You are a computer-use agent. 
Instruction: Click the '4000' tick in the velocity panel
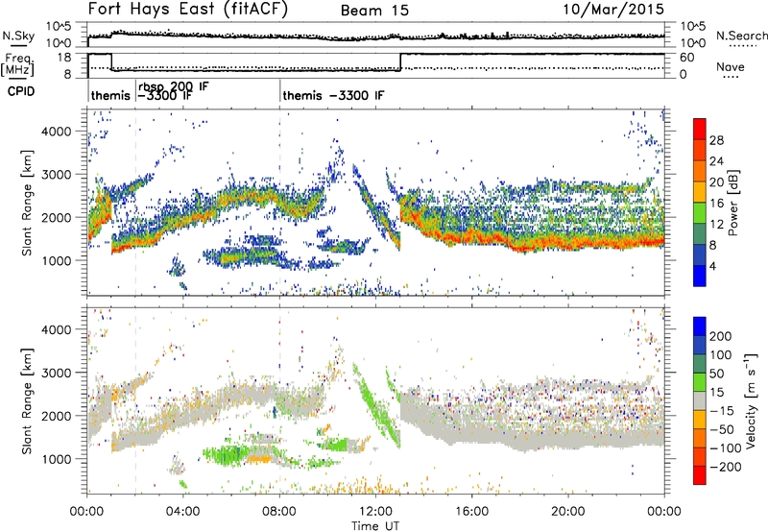click(x=56, y=329)
